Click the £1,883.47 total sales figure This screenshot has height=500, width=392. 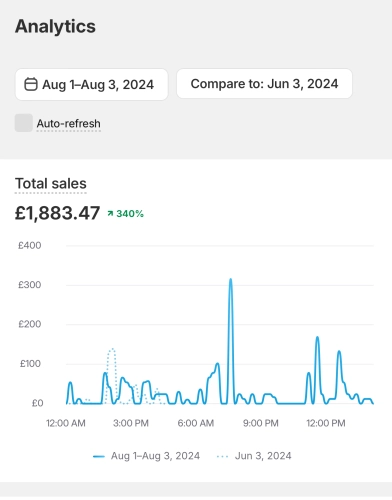[x=57, y=213]
